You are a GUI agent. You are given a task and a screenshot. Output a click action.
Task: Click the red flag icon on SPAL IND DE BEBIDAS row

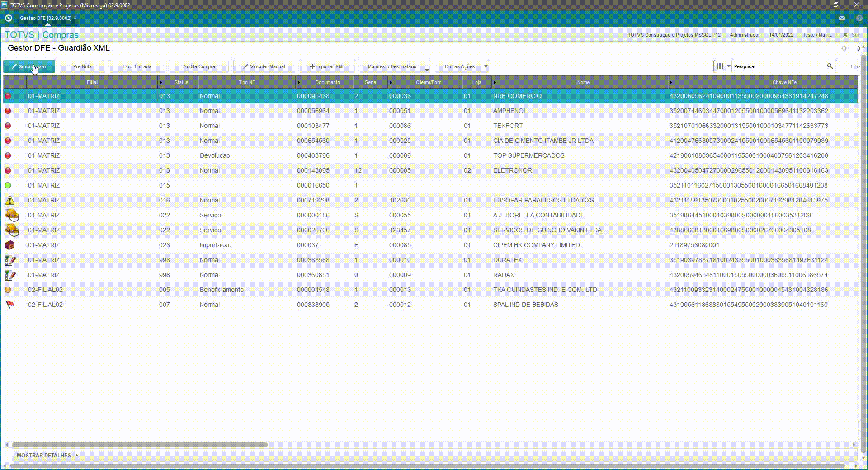[9, 305]
